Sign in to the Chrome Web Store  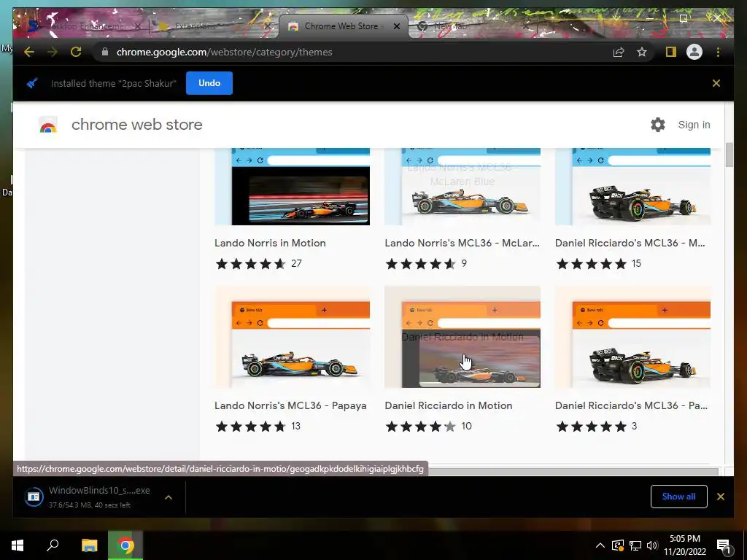[x=694, y=125]
